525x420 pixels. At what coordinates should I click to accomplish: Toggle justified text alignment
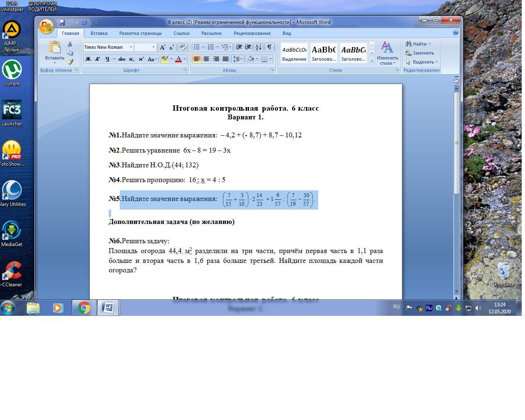pyautogui.click(x=225, y=59)
